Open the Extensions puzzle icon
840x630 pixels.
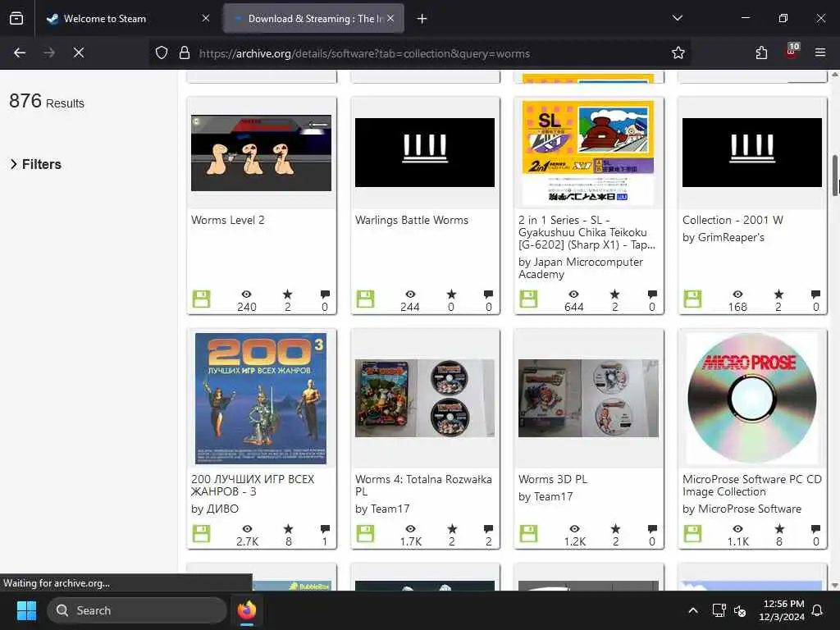[761, 52]
